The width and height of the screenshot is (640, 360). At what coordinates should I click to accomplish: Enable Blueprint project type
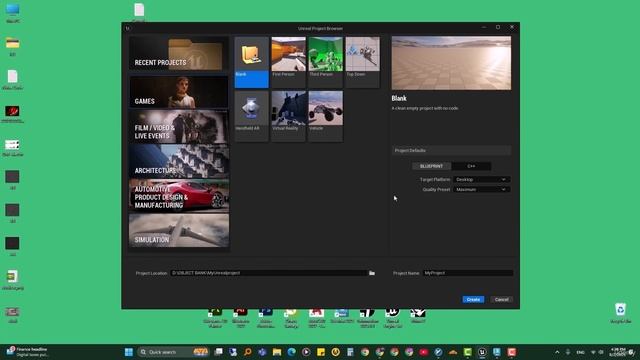point(431,166)
